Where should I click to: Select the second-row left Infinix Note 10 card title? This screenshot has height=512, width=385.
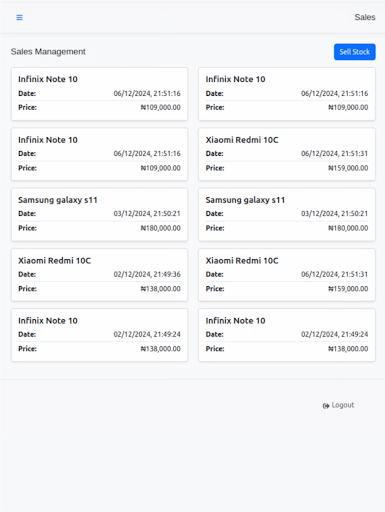pos(48,140)
